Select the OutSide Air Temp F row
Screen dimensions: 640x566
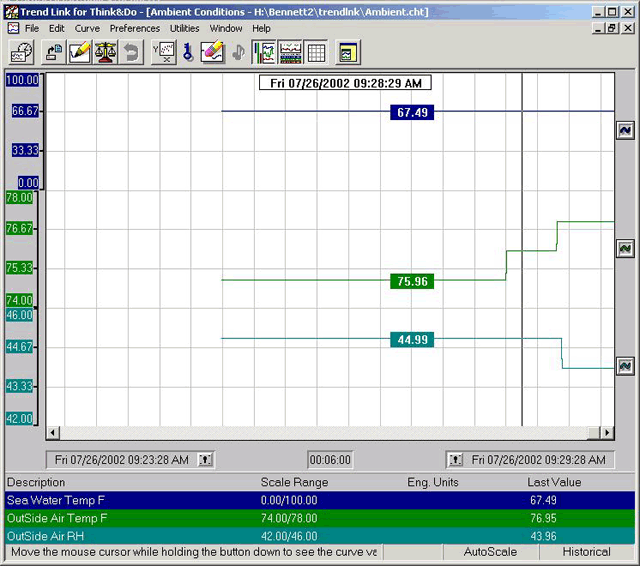[320, 518]
